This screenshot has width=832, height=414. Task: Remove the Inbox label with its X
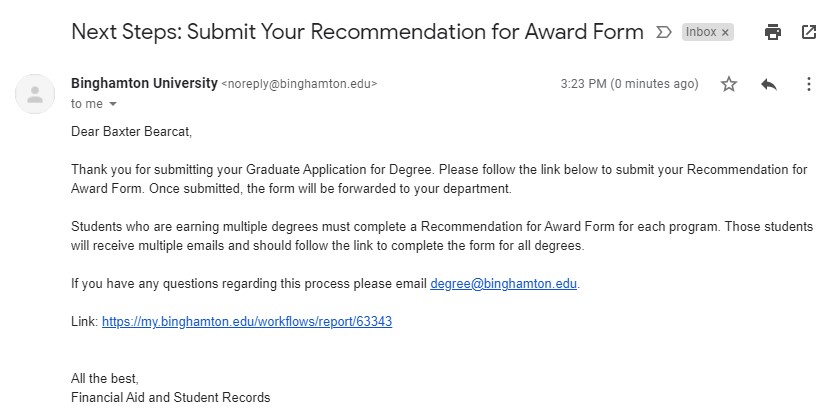[x=725, y=32]
